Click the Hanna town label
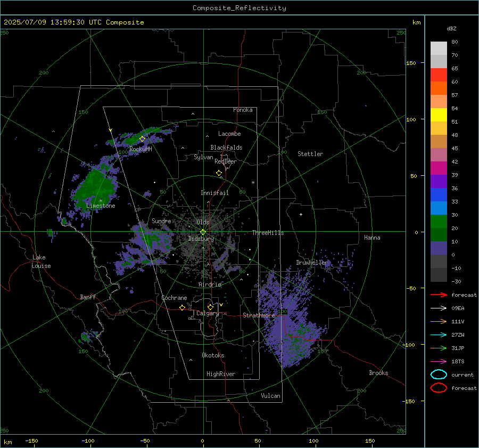 [x=372, y=238]
